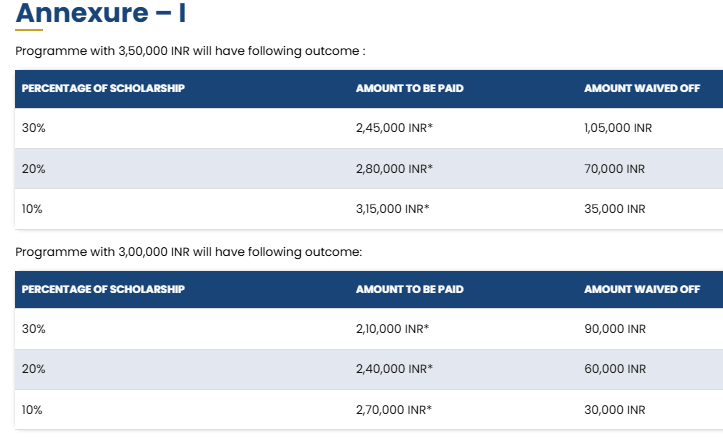Click the 90,000 INR waived amount
The height and width of the screenshot is (437, 723).
tap(614, 328)
